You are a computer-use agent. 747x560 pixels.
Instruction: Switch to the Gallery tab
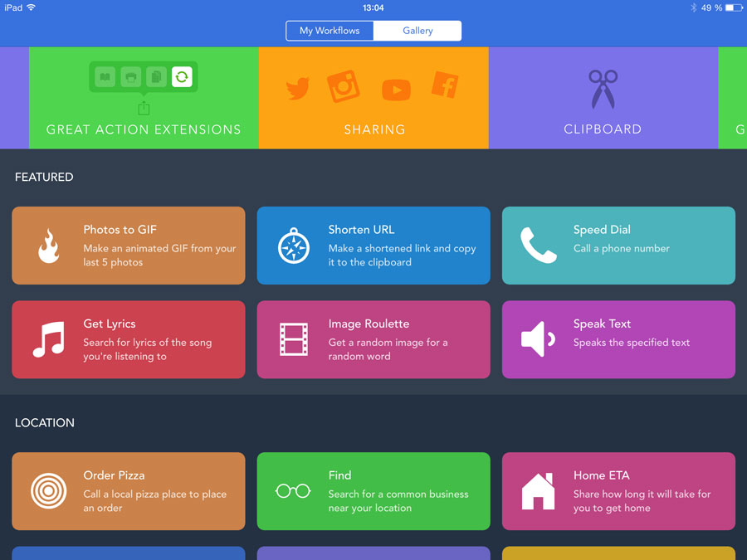pos(417,31)
